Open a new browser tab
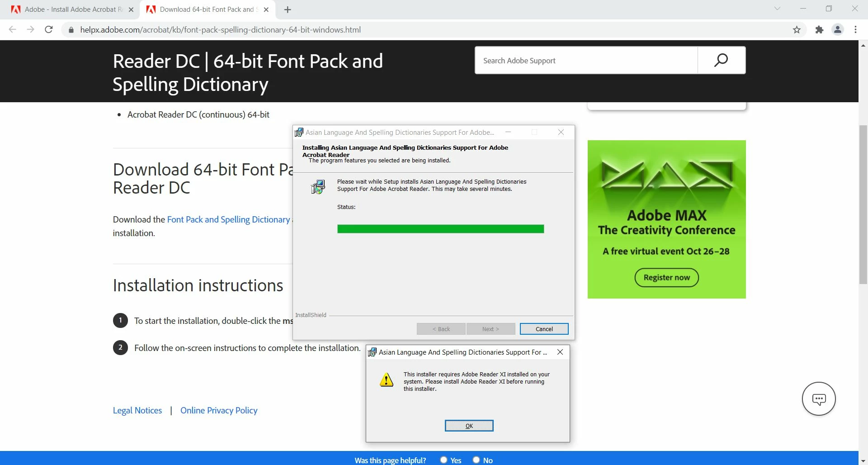The height and width of the screenshot is (465, 868). [288, 9]
